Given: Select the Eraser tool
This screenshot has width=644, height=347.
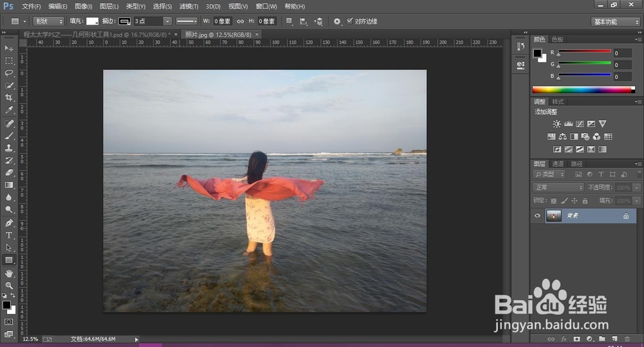Looking at the screenshot, I should tap(8, 173).
